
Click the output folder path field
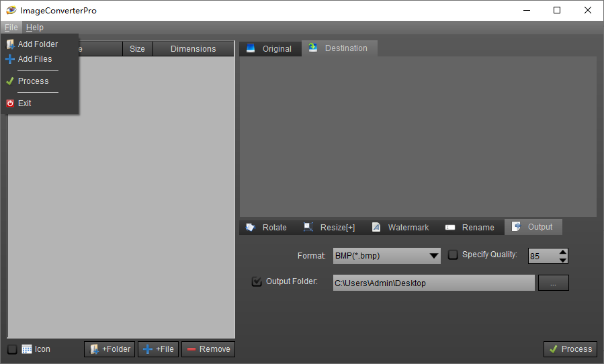[434, 283]
